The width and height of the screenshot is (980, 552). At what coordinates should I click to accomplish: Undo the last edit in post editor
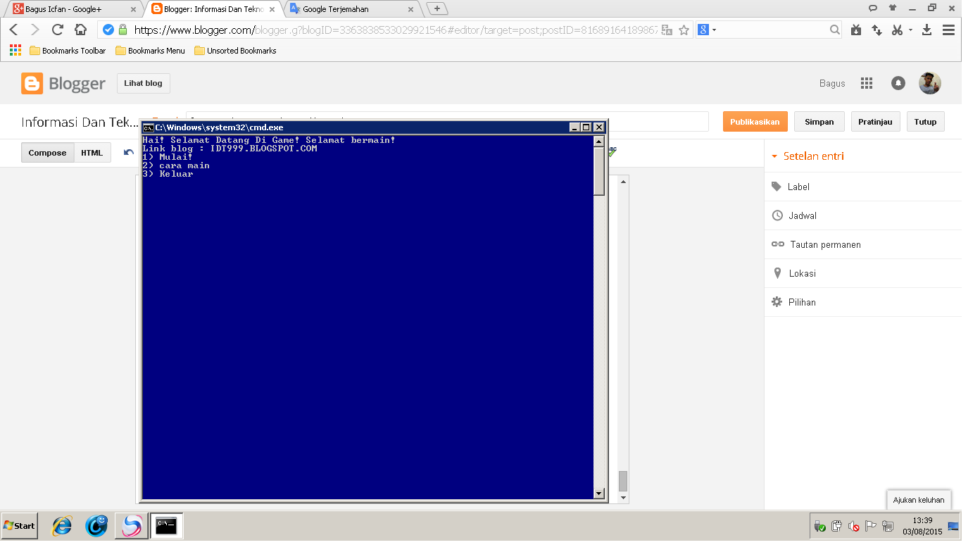tap(129, 152)
